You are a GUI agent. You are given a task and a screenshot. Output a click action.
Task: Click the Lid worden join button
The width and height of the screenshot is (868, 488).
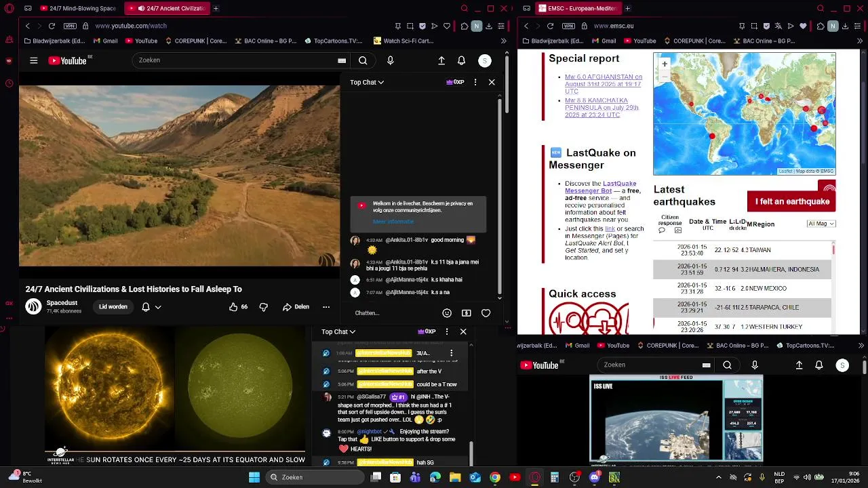[x=113, y=307]
